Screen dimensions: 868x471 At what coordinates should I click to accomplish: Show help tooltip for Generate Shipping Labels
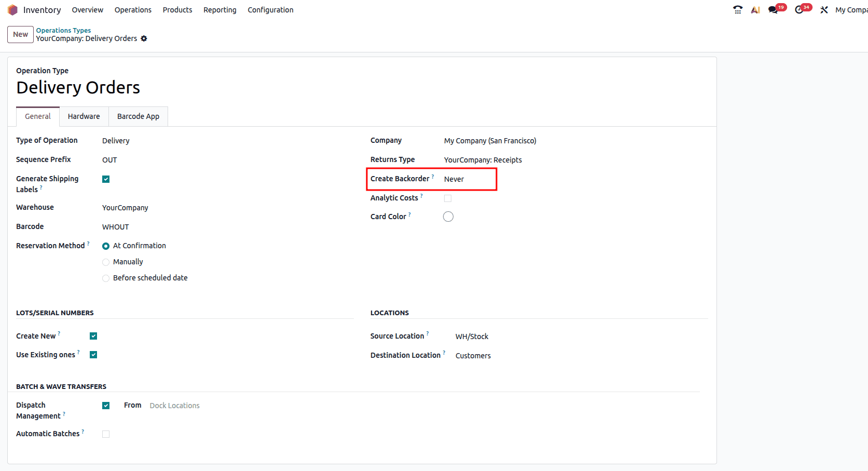41,187
